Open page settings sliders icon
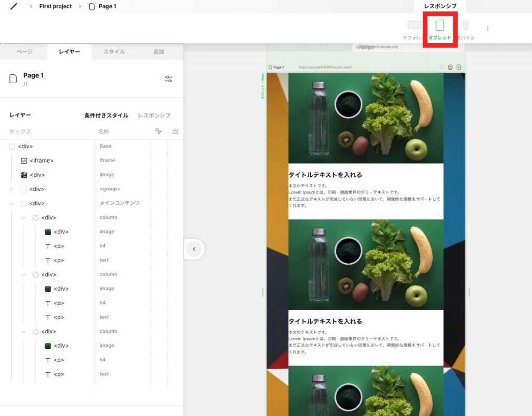Screen dimensions: 532x416 click(x=169, y=79)
